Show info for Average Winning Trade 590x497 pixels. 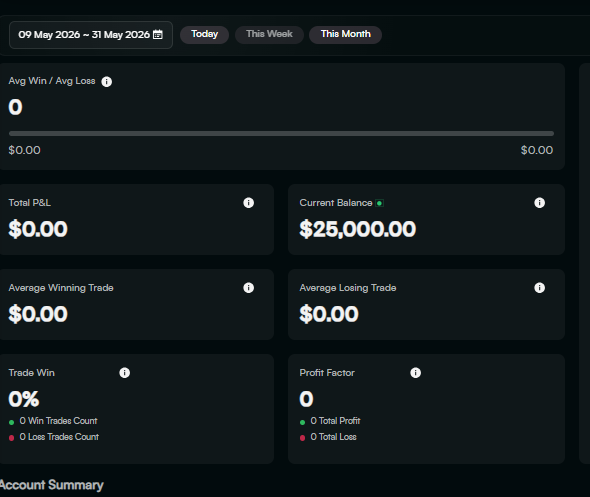248,288
